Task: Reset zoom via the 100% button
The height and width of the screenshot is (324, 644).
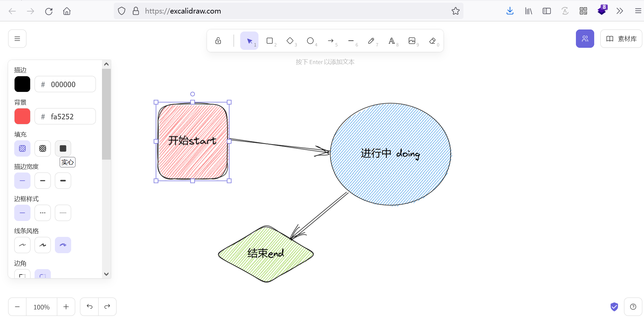Action: point(42,307)
